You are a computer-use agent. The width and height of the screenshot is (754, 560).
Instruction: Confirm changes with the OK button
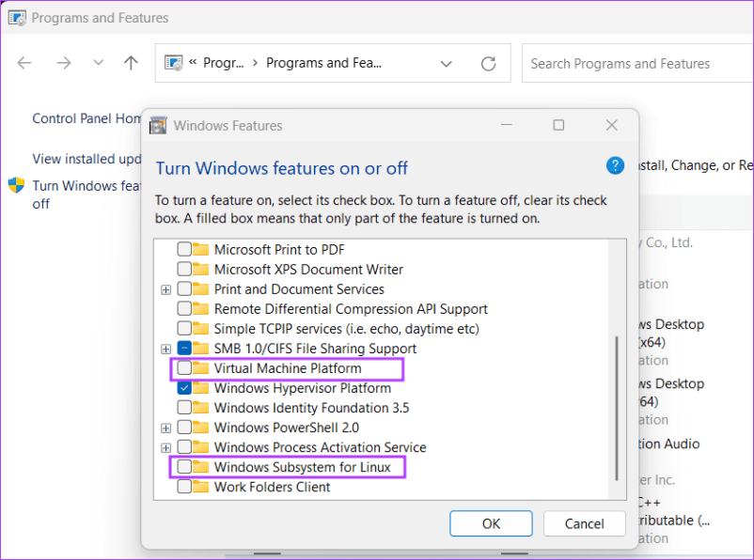[x=491, y=523]
